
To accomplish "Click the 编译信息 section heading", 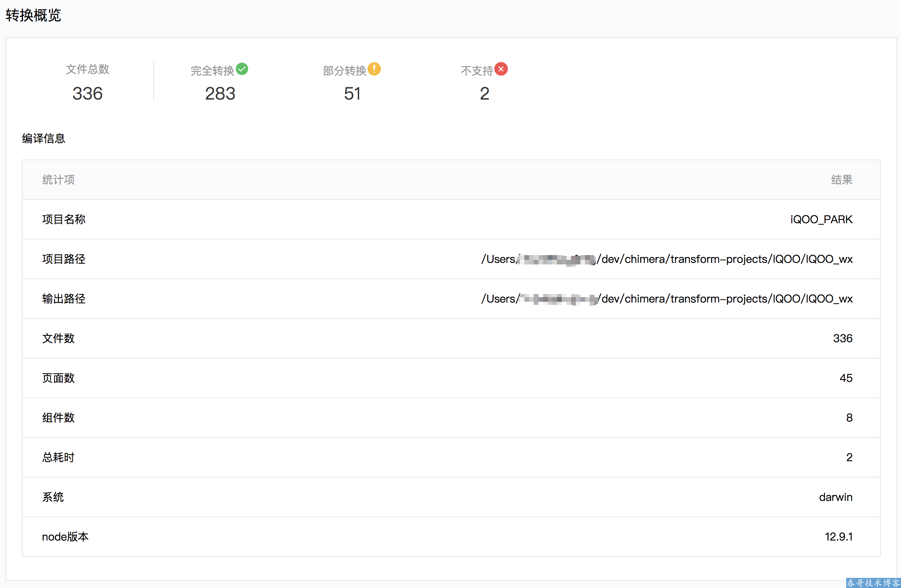I will [44, 138].
